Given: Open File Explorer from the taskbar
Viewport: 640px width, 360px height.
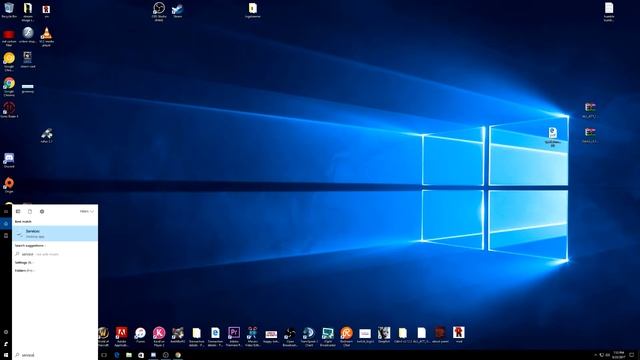Looking at the screenshot, I should click(129, 355).
